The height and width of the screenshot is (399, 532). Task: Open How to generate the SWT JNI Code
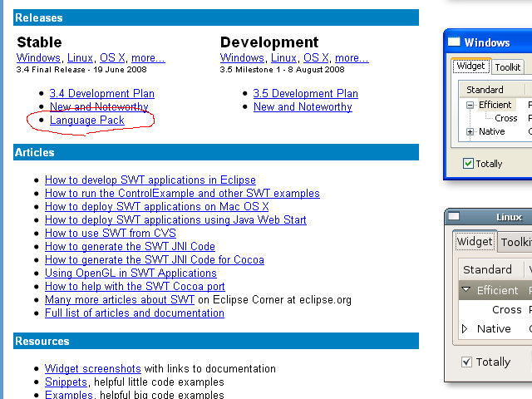tap(130, 246)
